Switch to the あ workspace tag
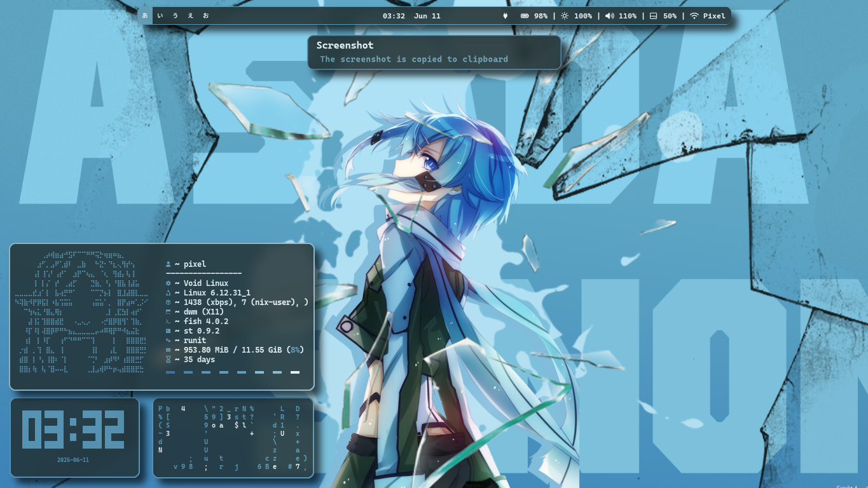This screenshot has height=488, width=868. [145, 16]
